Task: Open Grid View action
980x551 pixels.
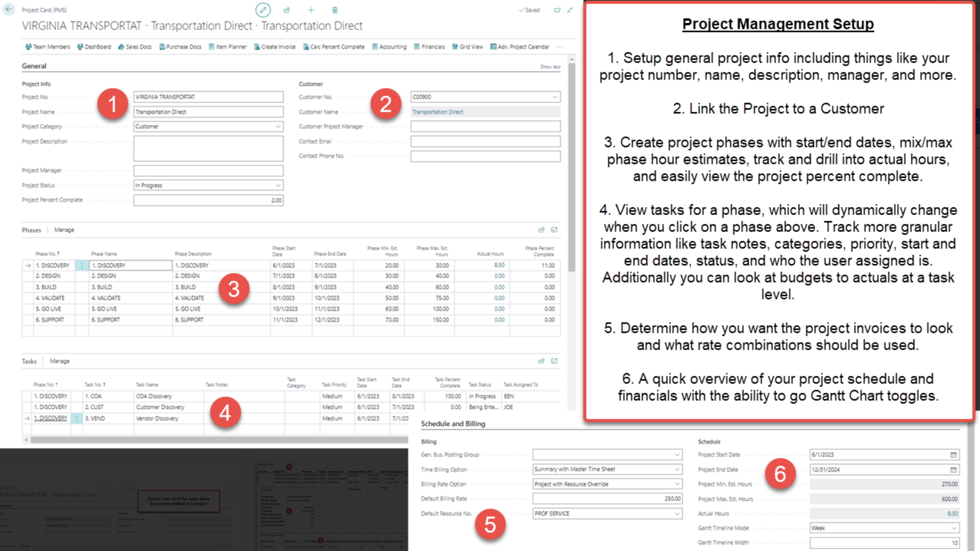Action: coord(467,47)
